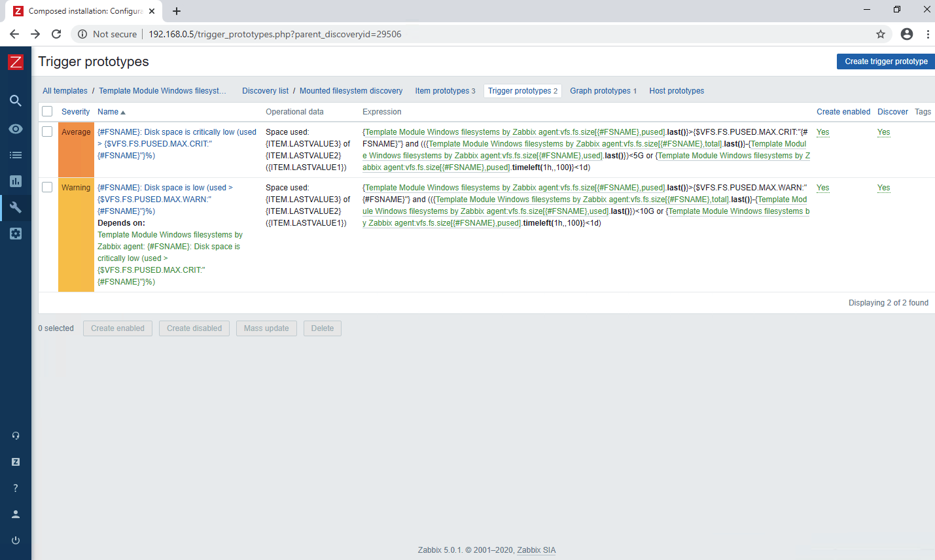935x560 pixels.
Task: Open Mounted filesystem discovery link
Action: click(351, 91)
